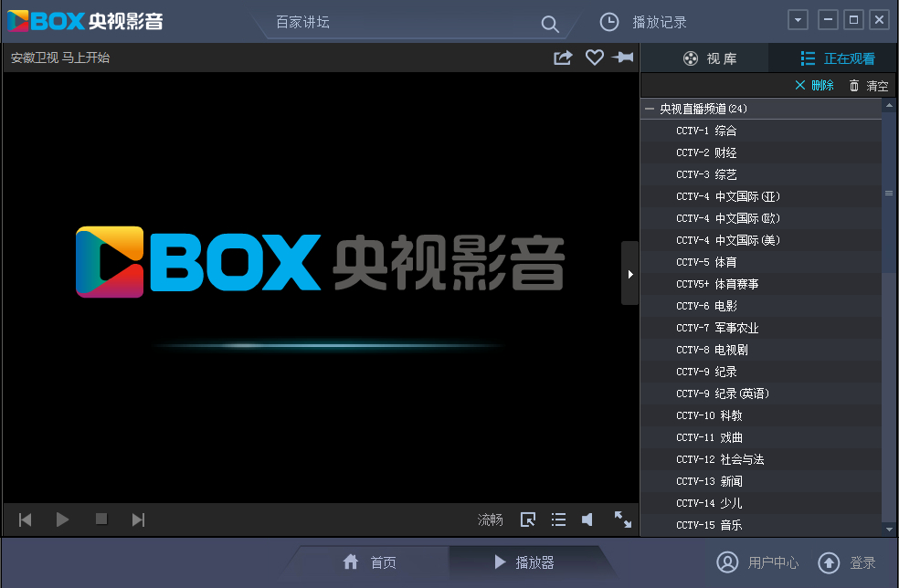Viewport: 899px width, 588px height.
Task: Skip to next channel button
Action: [138, 520]
